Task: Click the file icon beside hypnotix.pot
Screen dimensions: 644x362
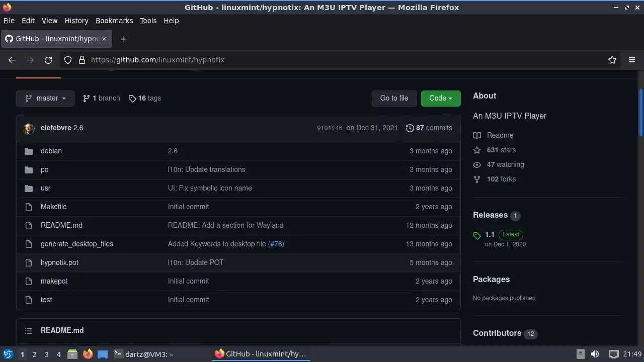Action: coord(29,262)
